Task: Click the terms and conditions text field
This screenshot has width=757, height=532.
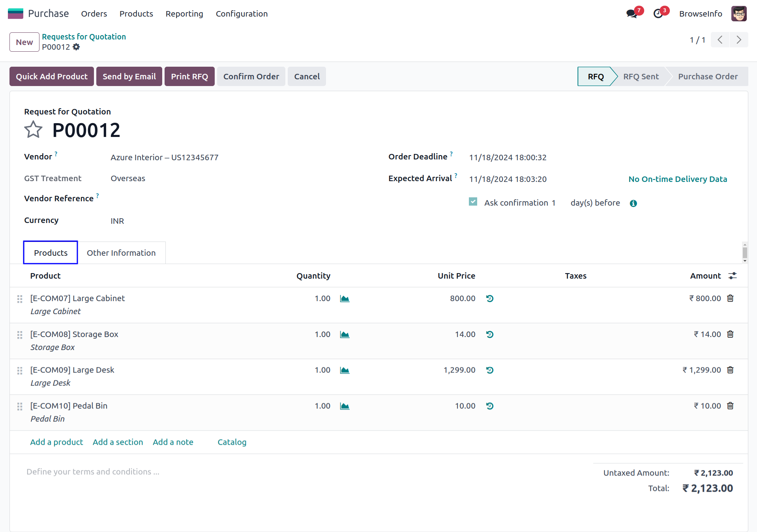Action: (x=93, y=472)
